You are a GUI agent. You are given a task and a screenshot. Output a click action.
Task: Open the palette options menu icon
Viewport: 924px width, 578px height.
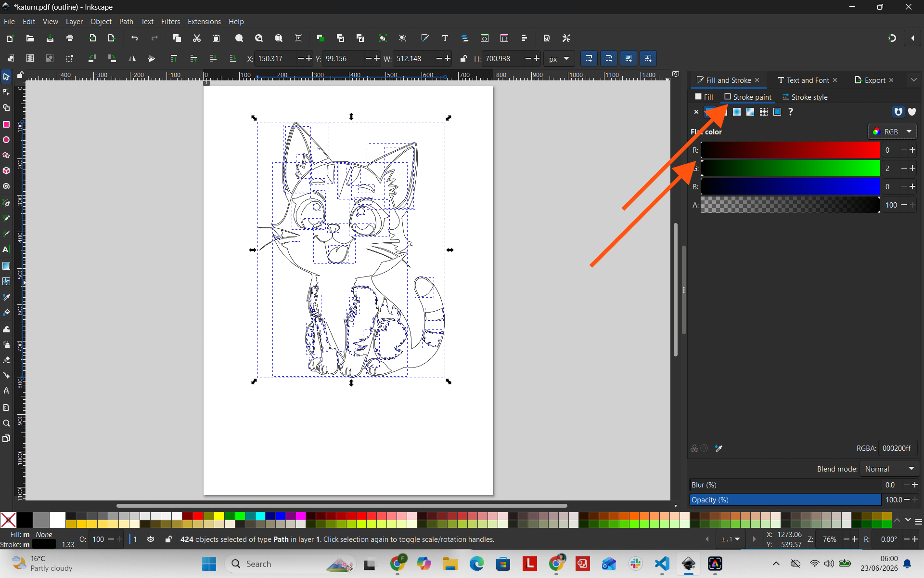(x=918, y=521)
